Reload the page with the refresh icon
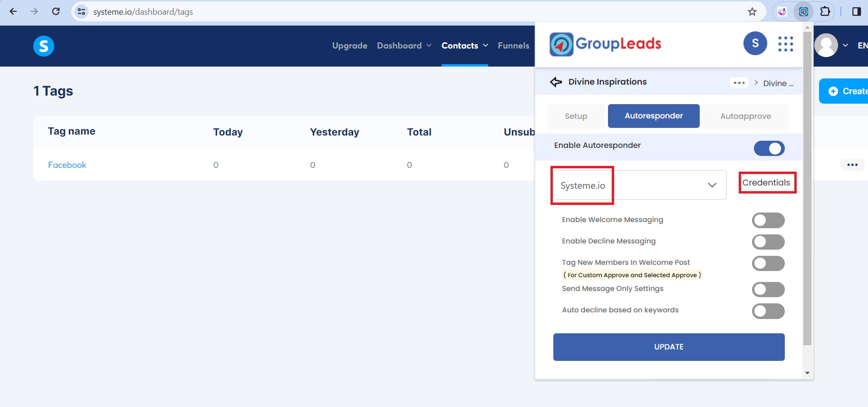868x407 pixels. (56, 11)
